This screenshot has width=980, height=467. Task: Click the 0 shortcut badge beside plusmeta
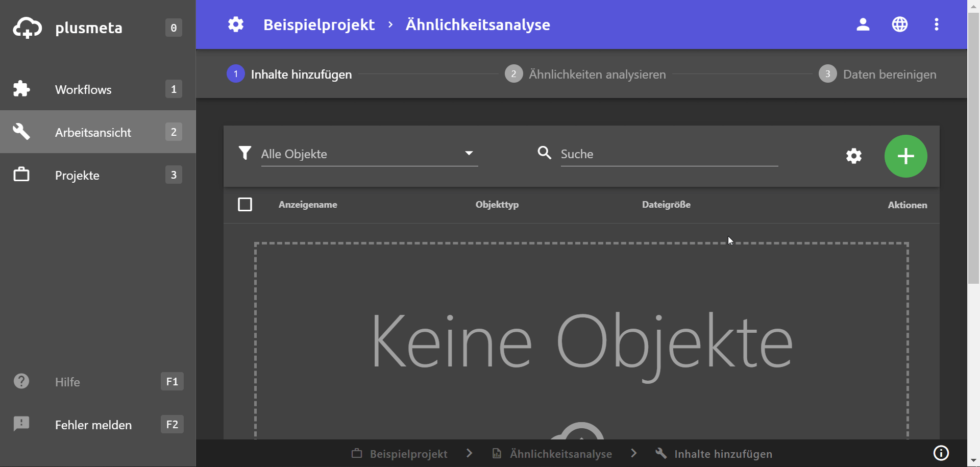click(x=174, y=28)
